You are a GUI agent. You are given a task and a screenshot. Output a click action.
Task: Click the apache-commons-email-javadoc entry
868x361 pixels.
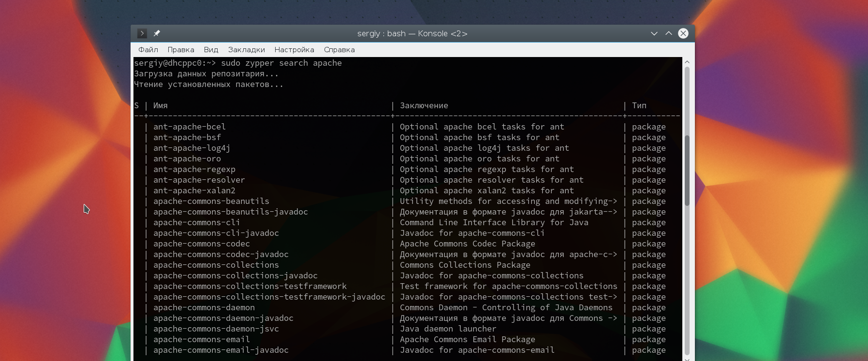click(221, 350)
